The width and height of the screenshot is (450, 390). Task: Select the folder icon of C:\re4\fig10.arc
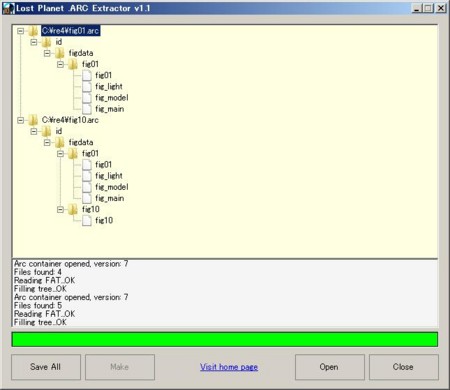33,120
